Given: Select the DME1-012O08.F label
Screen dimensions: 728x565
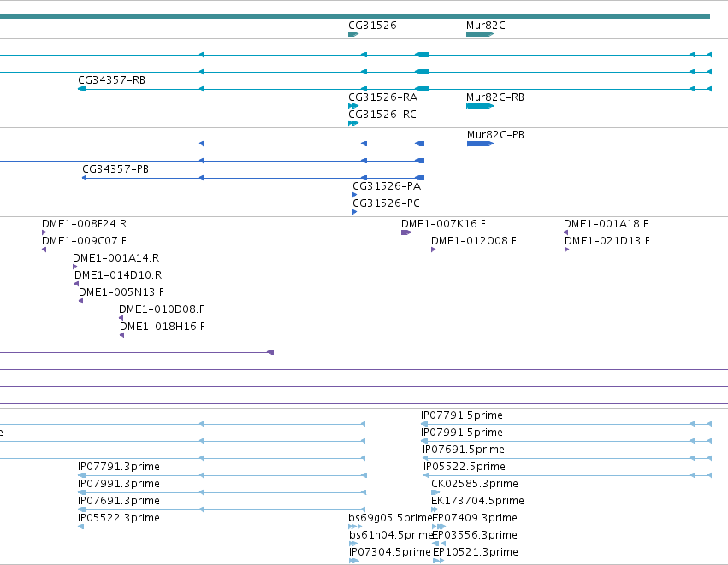Looking at the screenshot, I should [x=474, y=241].
